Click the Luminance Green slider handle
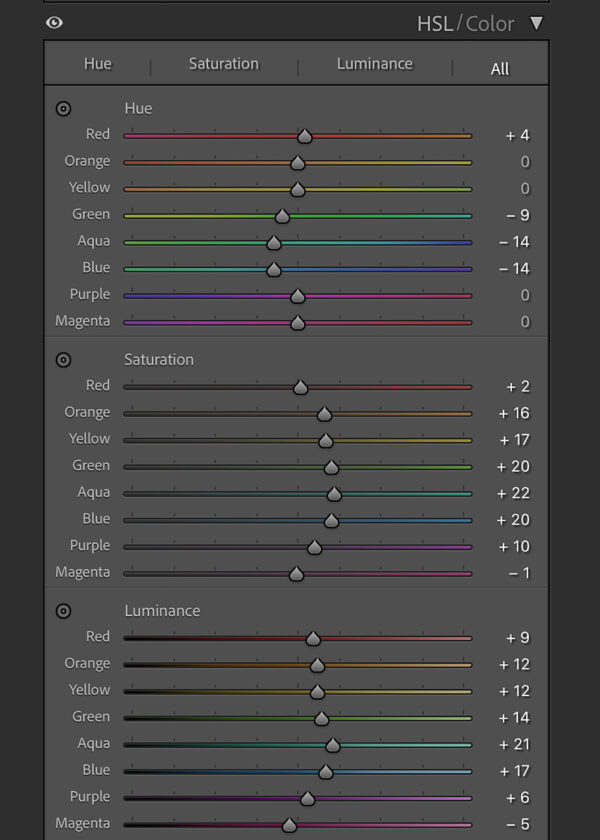The image size is (600, 840). (321, 718)
